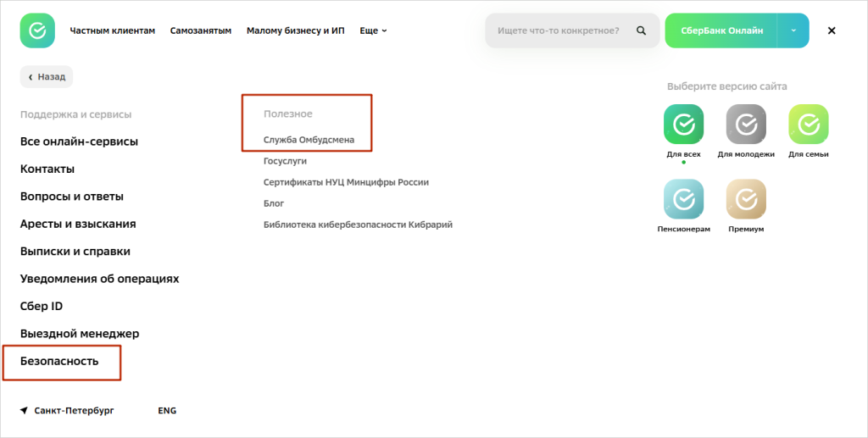This screenshot has height=438, width=868.
Task: Click the search magnifier icon
Action: tap(641, 30)
